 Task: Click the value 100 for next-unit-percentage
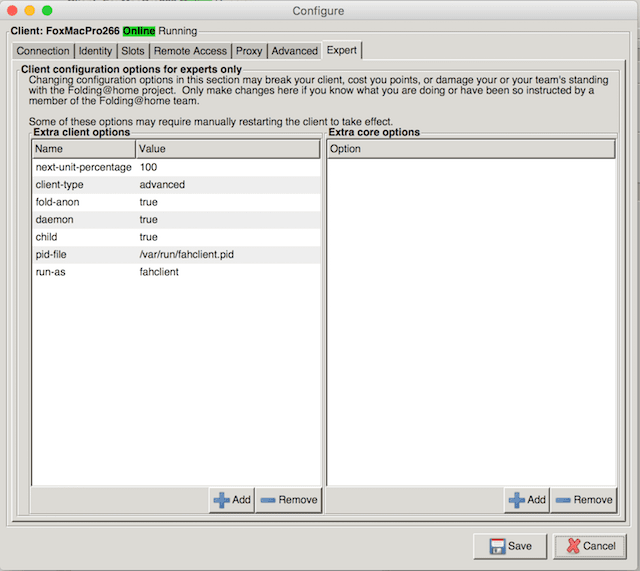149,167
